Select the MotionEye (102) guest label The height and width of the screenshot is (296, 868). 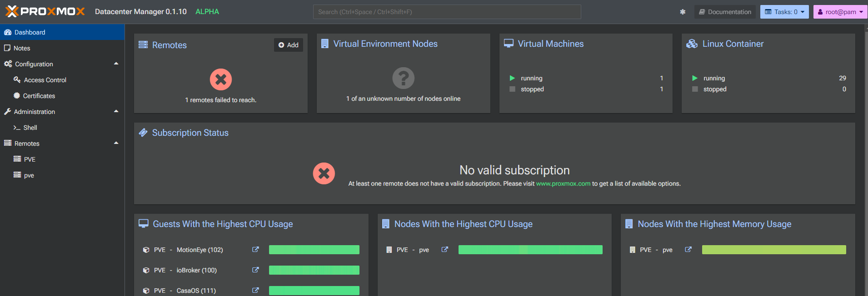[x=200, y=250]
